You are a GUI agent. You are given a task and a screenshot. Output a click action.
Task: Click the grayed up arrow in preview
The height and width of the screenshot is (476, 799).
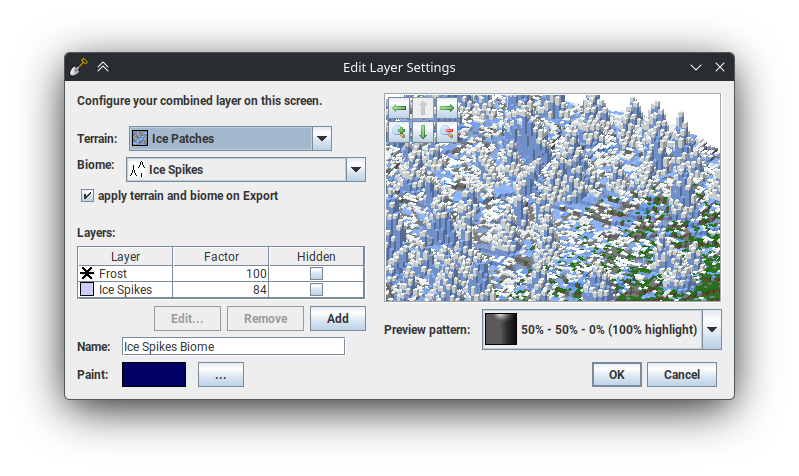tap(422, 108)
